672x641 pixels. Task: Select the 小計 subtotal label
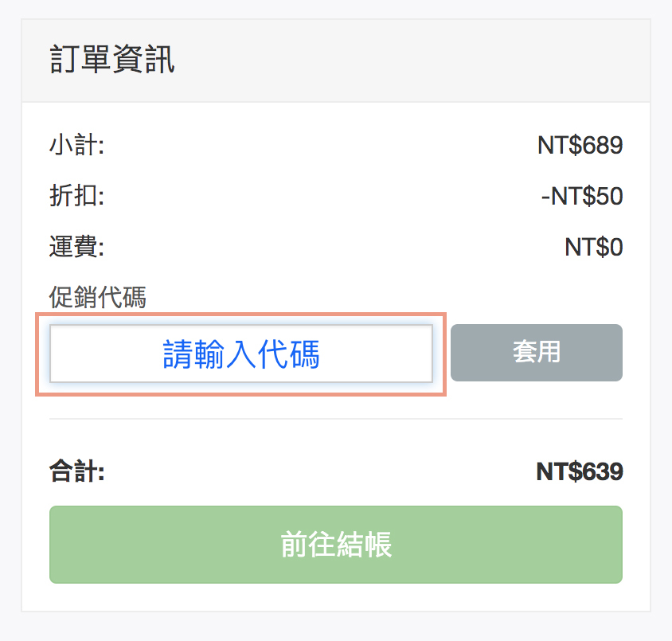77,146
